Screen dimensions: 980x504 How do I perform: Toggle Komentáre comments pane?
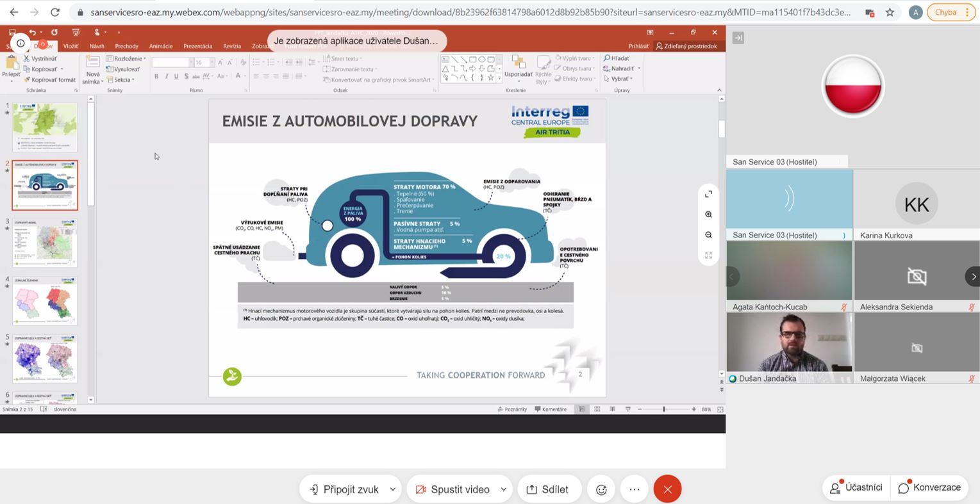(551, 409)
